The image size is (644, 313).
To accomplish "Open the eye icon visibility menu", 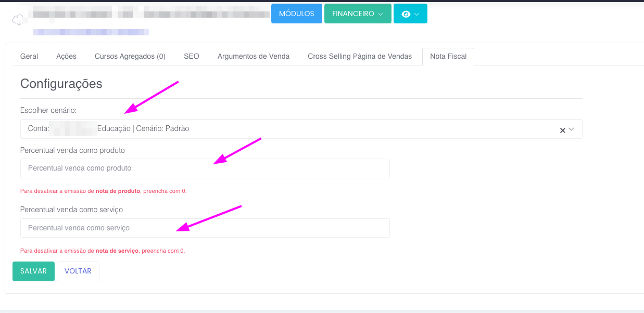I will pyautogui.click(x=410, y=14).
